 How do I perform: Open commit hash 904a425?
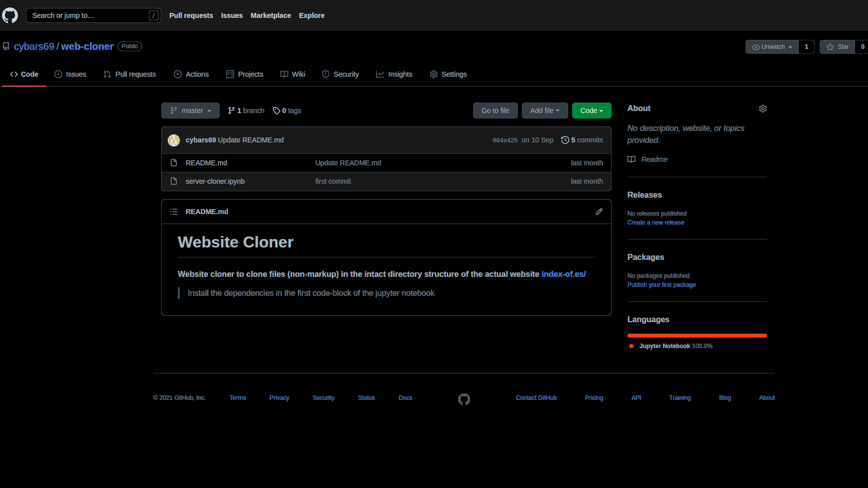(x=505, y=140)
